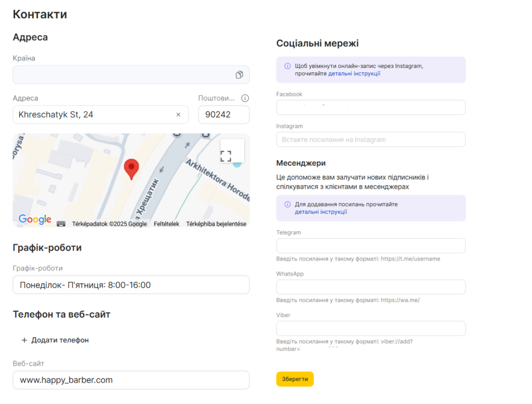This screenshot has height=404, width=532.
Task: Click the Веб-сайт field with www.happy_barber.com
Action: (131, 380)
